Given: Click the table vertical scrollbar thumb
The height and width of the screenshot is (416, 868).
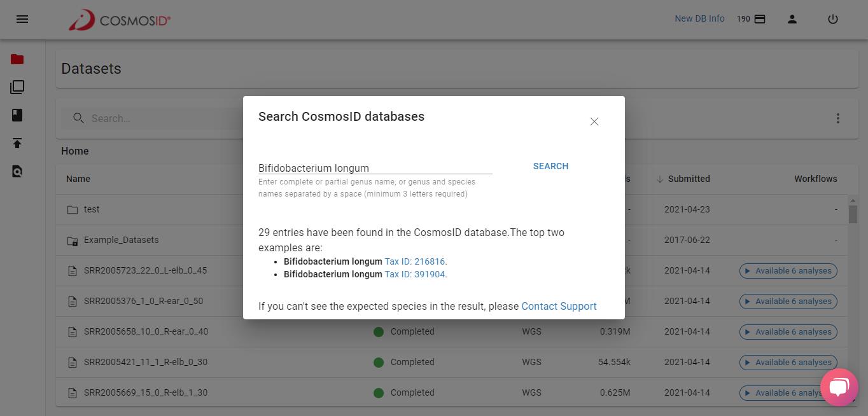Looking at the screenshot, I should (853, 214).
